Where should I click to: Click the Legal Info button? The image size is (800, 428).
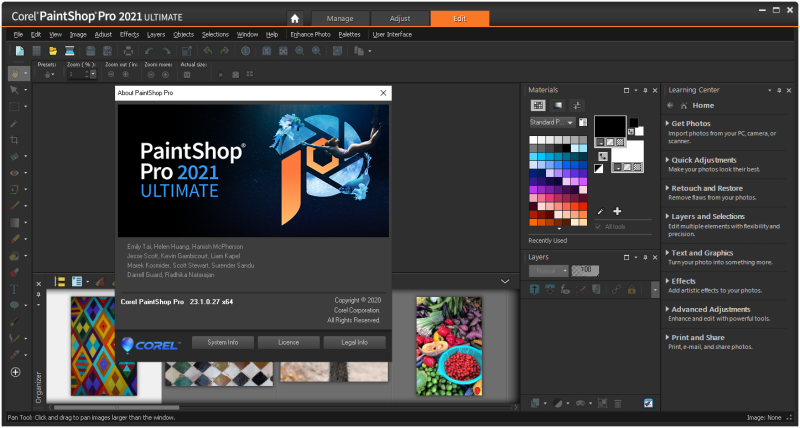coord(355,342)
